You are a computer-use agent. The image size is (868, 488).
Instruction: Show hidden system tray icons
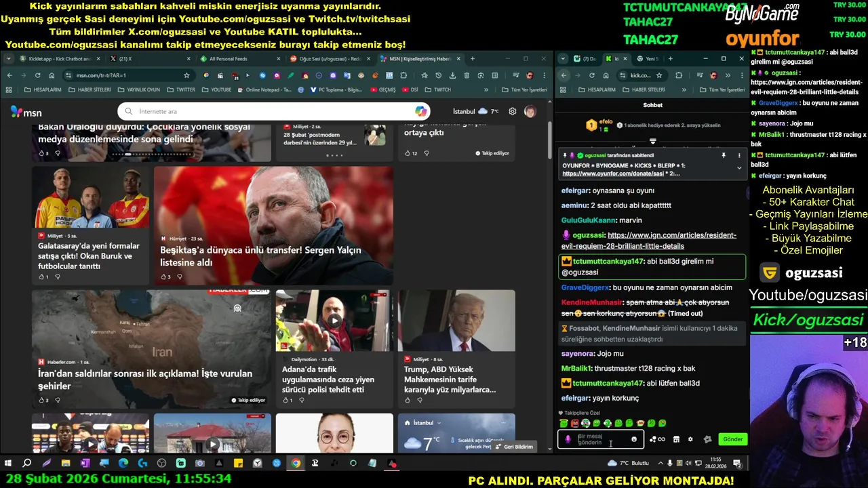click(x=661, y=464)
